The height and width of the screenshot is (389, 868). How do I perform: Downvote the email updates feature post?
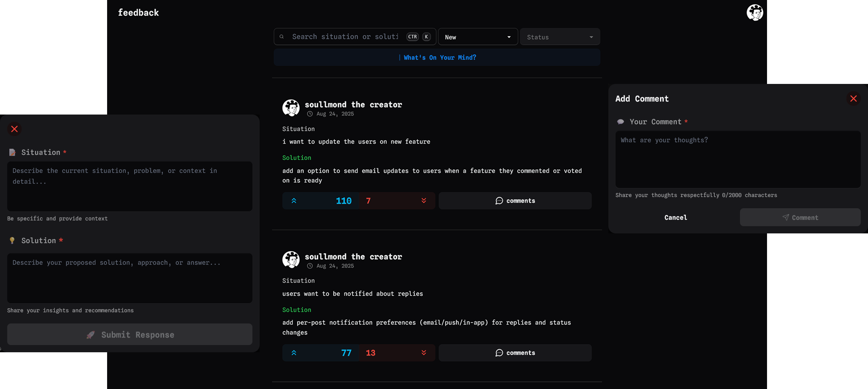[424, 201]
